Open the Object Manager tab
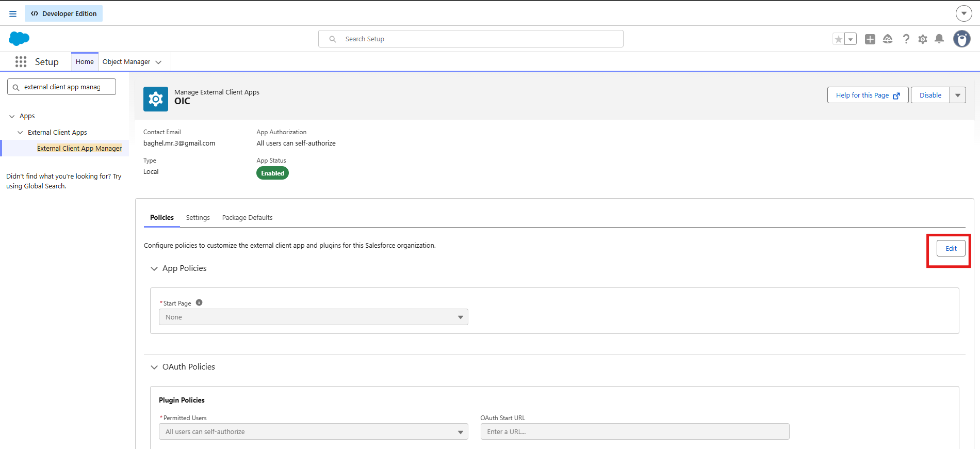This screenshot has width=980, height=449. coord(126,61)
